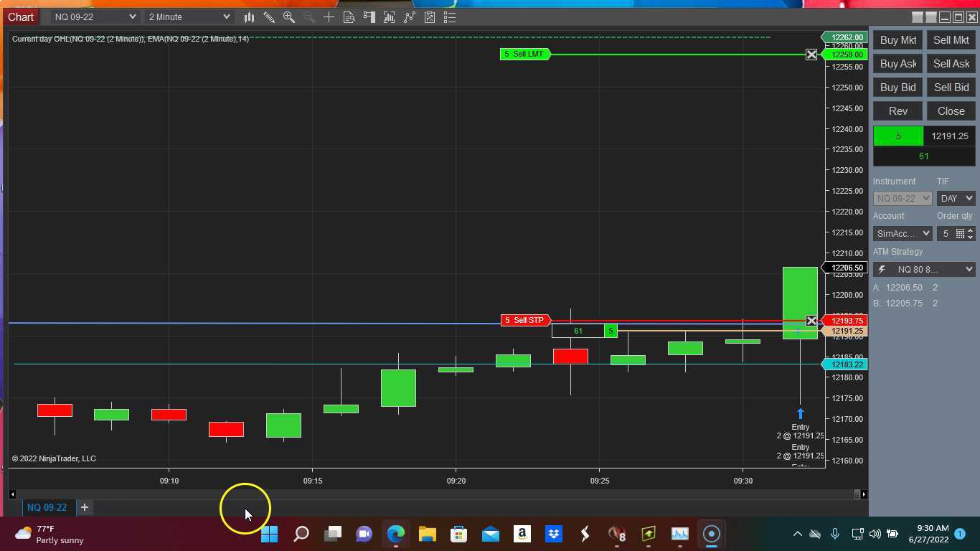Open the 2 Minute interval dropdown
The height and width of the screenshot is (551, 980).
click(188, 17)
